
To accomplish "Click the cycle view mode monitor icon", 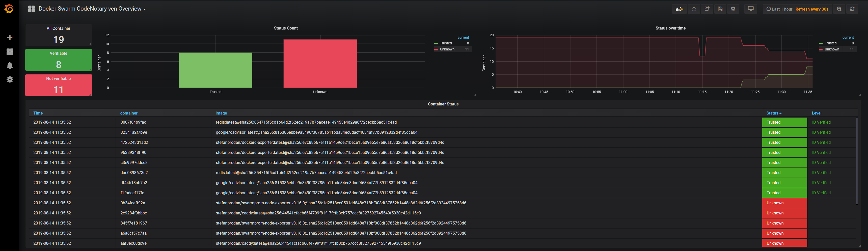I will pos(751,9).
